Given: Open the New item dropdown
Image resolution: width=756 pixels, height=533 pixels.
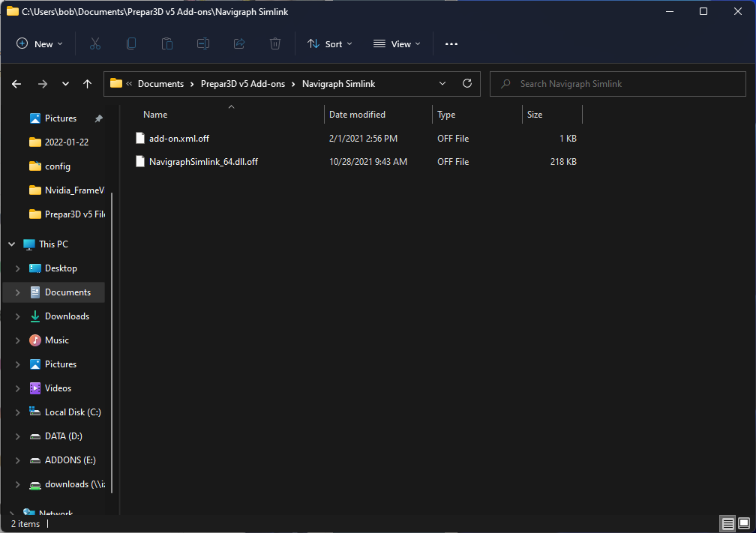Looking at the screenshot, I should (40, 43).
